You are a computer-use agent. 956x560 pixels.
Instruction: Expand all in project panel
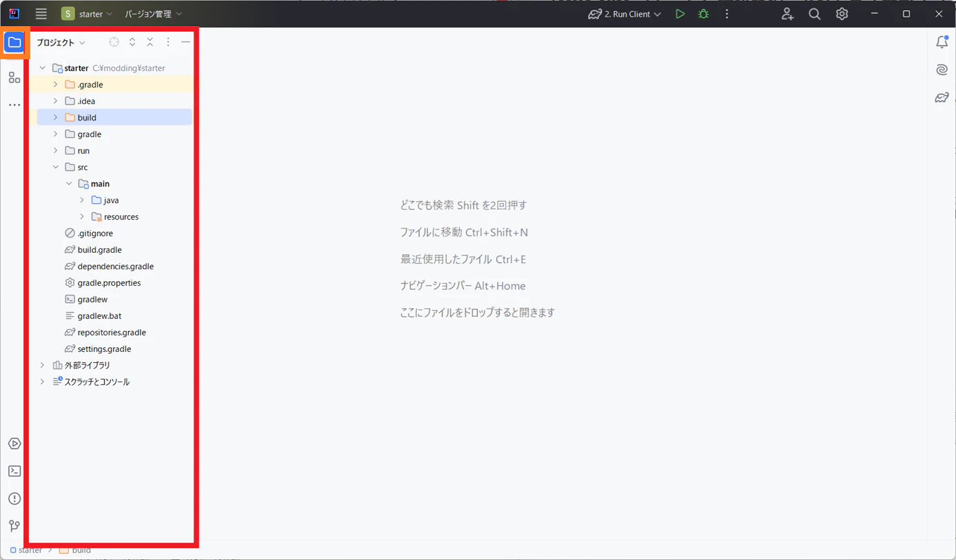[132, 42]
